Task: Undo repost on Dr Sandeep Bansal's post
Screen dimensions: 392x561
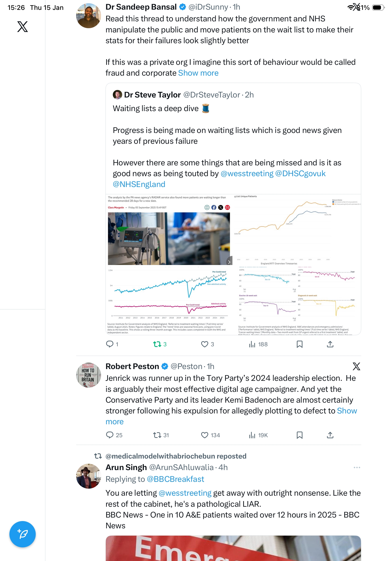Action: point(157,344)
